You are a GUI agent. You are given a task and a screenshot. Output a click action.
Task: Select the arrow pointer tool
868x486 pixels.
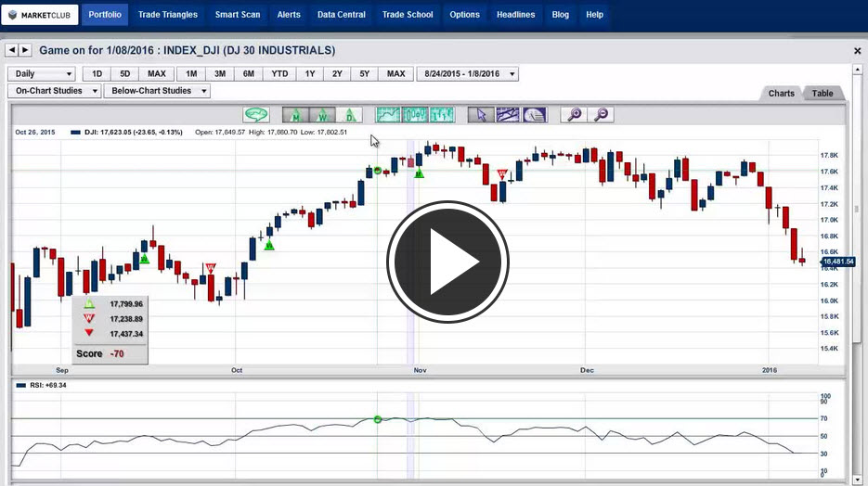click(x=480, y=115)
